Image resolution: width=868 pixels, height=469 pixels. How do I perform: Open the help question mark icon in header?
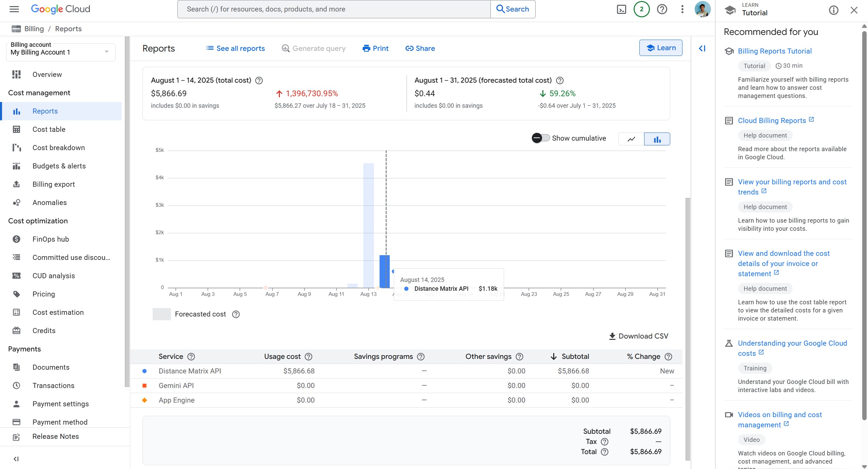[x=662, y=9]
